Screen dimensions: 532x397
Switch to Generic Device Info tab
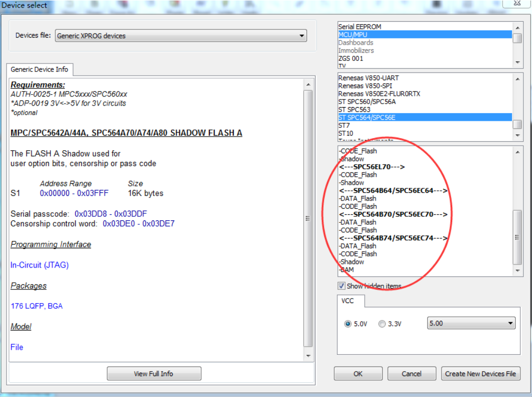tap(39, 70)
